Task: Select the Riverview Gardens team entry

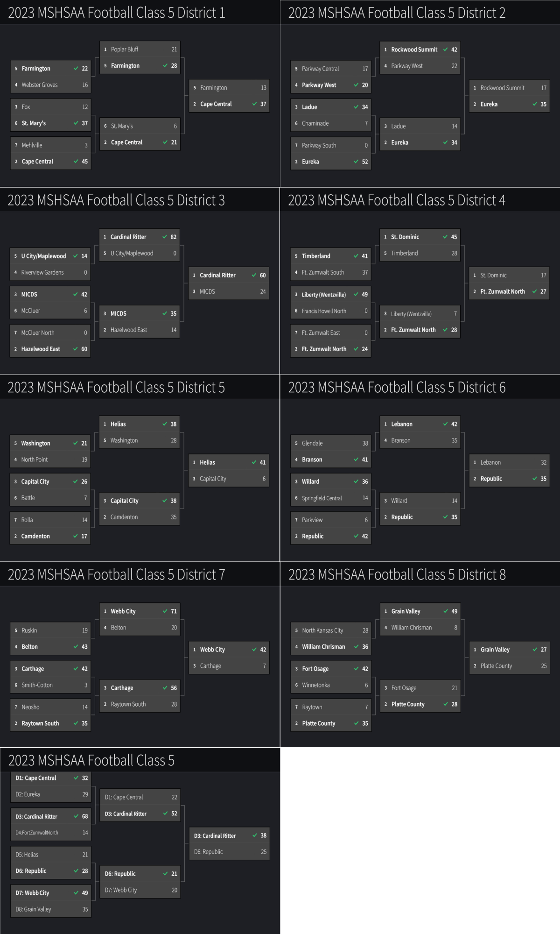Action: tap(42, 272)
